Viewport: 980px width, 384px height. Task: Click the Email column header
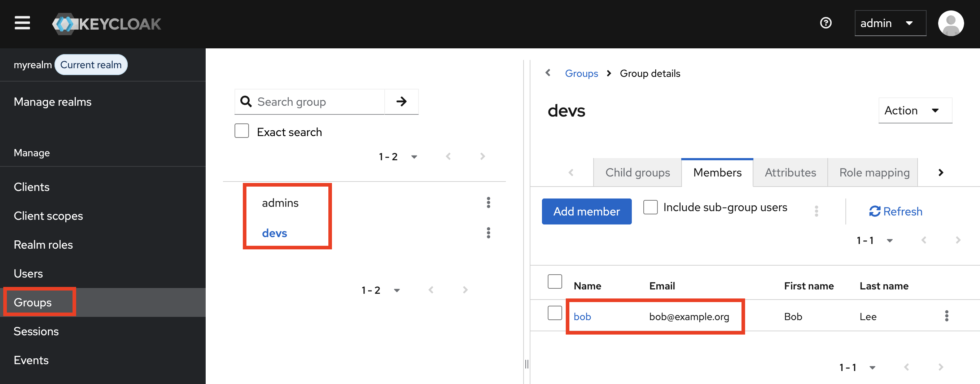[662, 286]
